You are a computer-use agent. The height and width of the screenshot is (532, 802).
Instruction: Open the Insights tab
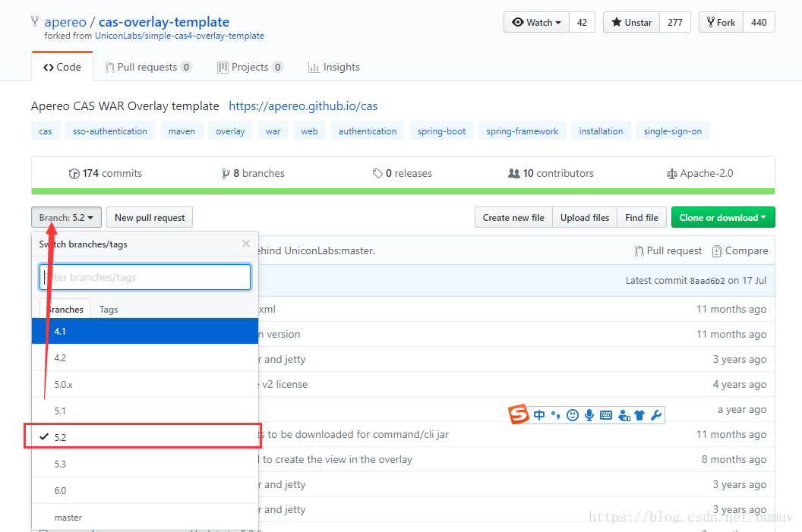point(334,67)
